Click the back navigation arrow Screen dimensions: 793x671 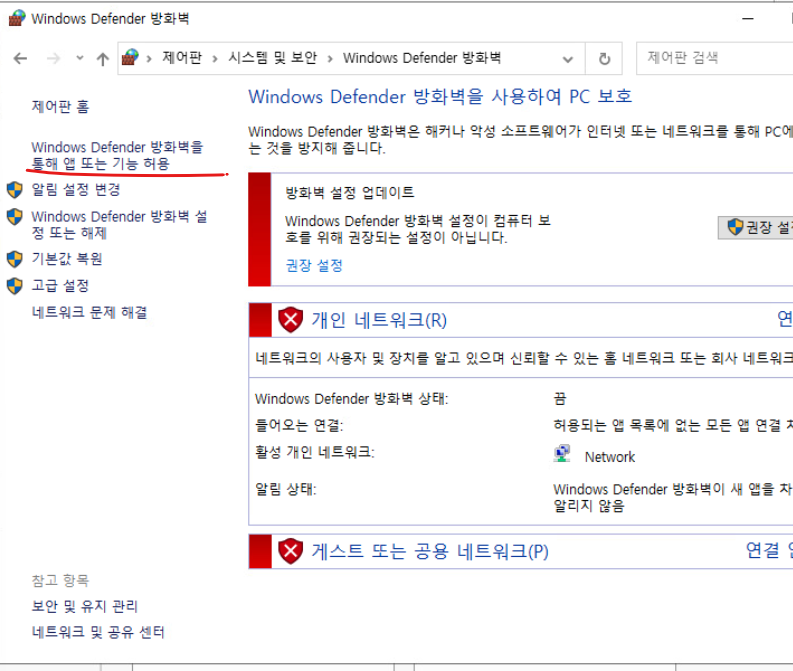click(x=20, y=59)
